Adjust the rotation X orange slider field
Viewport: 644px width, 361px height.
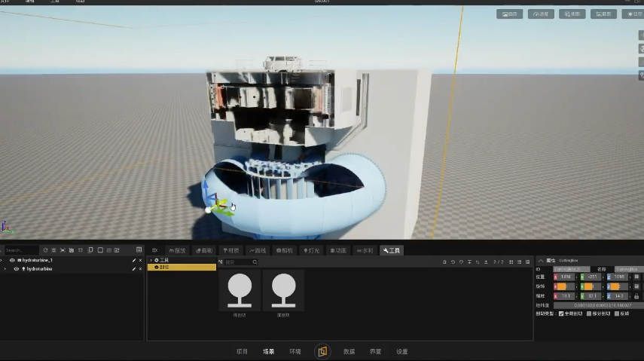(x=564, y=286)
